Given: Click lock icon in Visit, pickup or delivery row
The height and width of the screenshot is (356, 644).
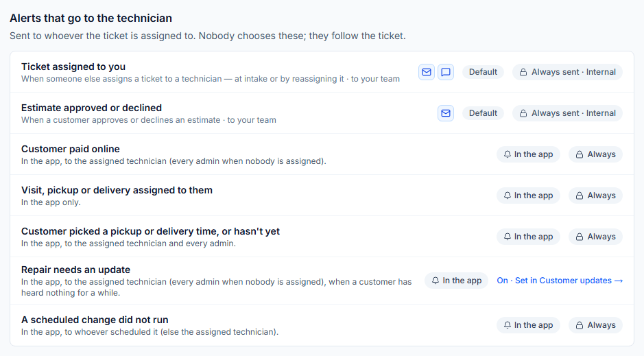Looking at the screenshot, I should pos(579,195).
